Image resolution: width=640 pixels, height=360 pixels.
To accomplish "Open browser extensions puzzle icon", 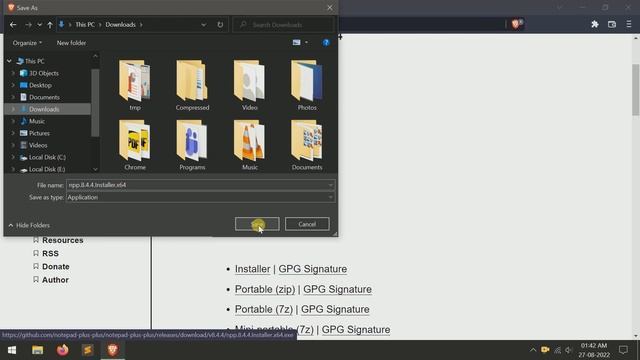I will [x=595, y=24].
